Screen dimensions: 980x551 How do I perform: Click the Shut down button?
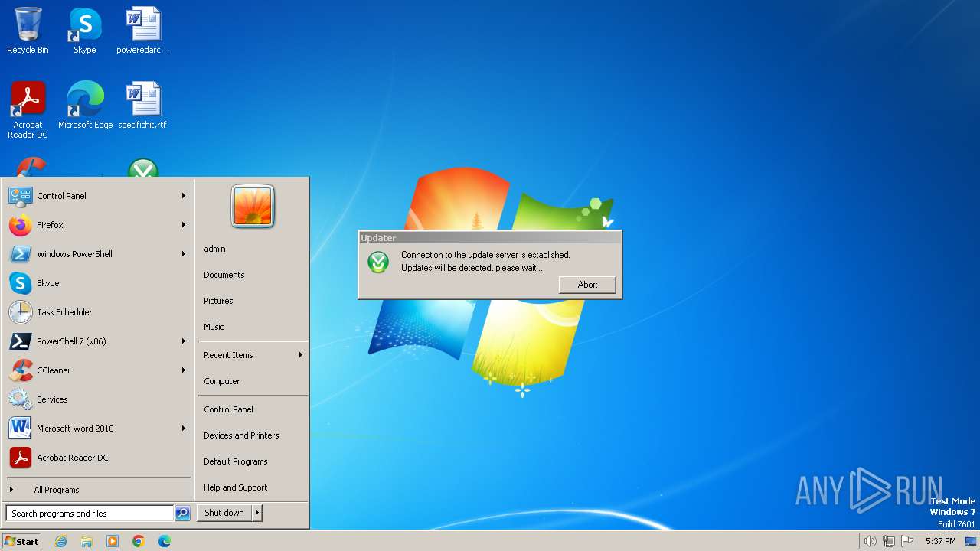click(224, 513)
